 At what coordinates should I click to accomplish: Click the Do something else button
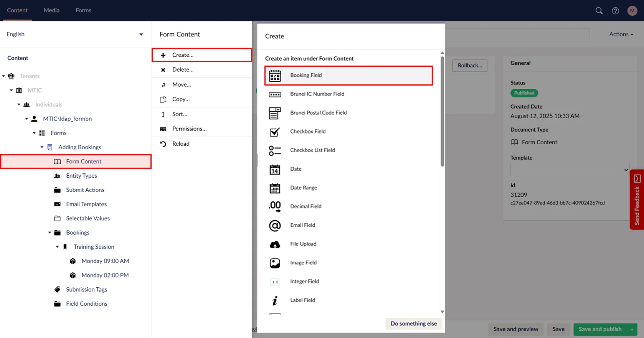coord(414,324)
